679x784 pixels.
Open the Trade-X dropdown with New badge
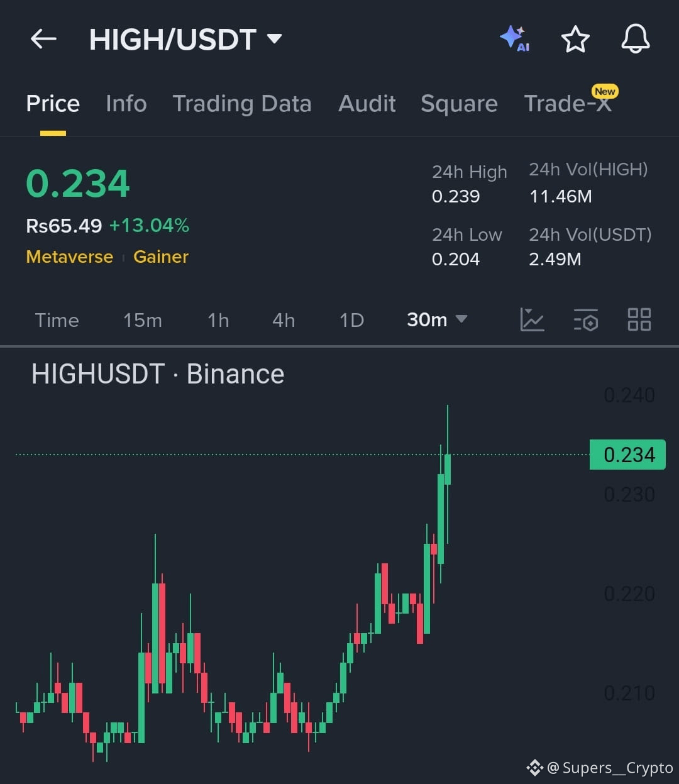click(569, 104)
